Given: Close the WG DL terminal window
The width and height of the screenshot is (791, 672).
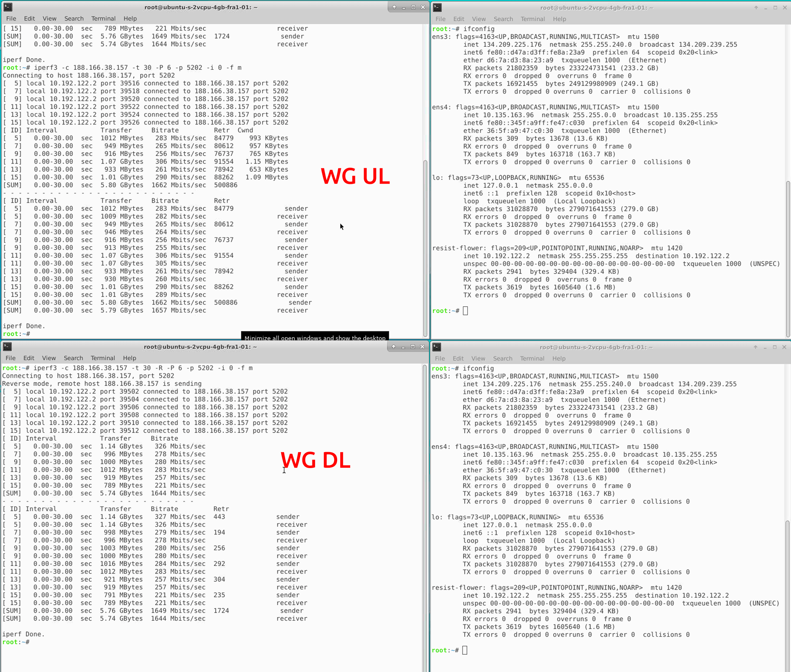Looking at the screenshot, I should [422, 347].
